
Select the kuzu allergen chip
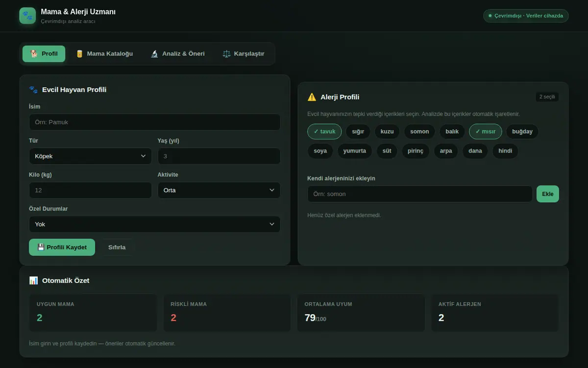coord(387,131)
